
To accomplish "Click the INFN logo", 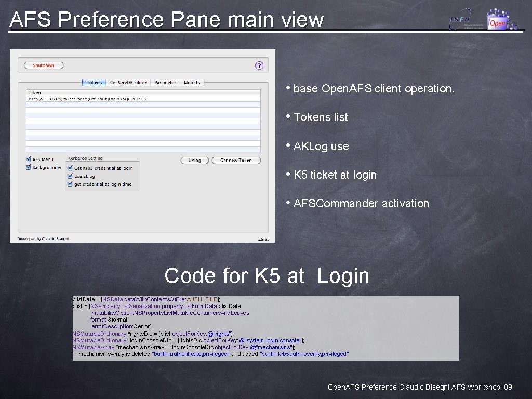I will 459,18.
